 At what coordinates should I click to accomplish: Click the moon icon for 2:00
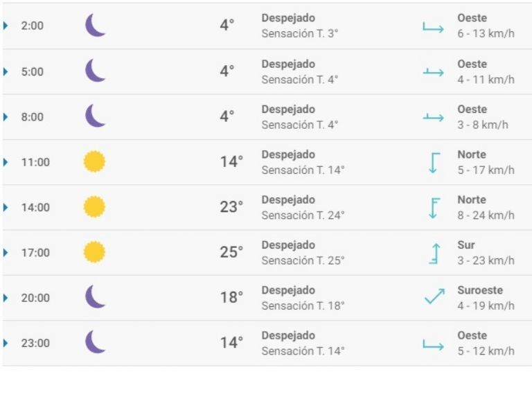(x=95, y=26)
